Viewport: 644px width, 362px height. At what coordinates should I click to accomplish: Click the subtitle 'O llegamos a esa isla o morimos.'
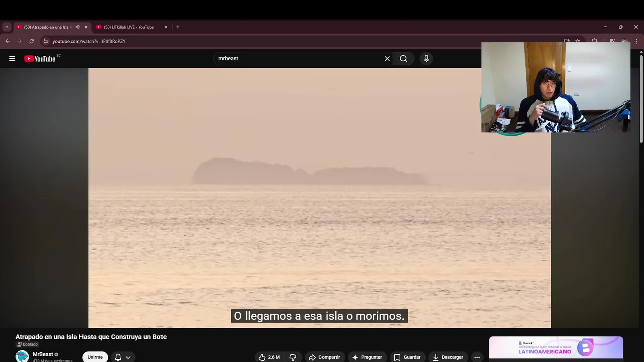pos(319,316)
